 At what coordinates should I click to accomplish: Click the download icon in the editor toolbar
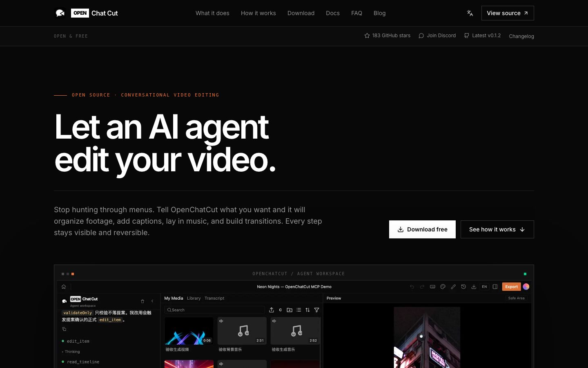[474, 287]
